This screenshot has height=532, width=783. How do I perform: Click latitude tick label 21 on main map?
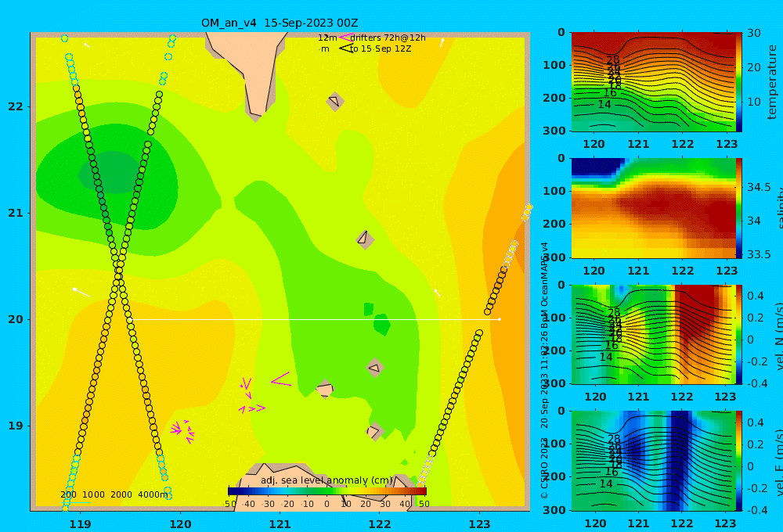[x=16, y=213]
